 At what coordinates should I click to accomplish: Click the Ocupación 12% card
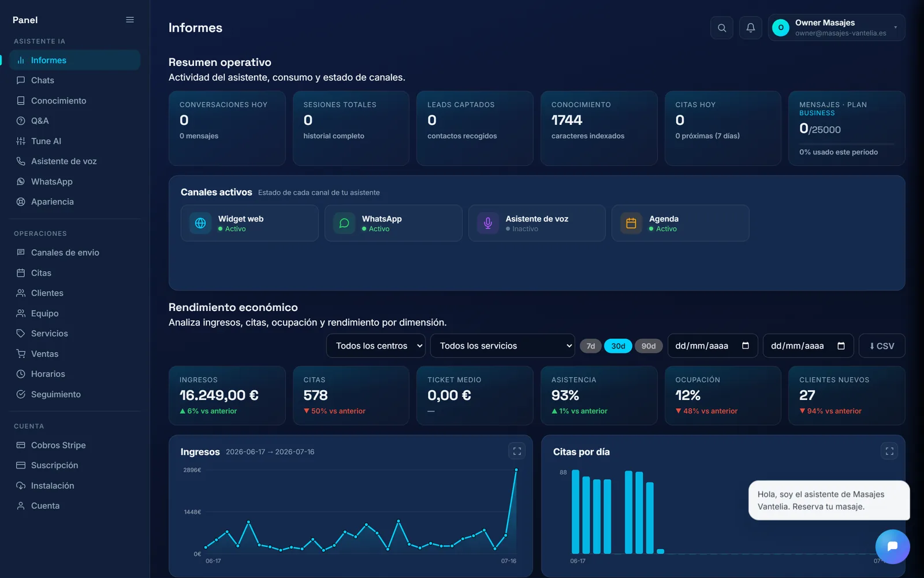pyautogui.click(x=723, y=395)
